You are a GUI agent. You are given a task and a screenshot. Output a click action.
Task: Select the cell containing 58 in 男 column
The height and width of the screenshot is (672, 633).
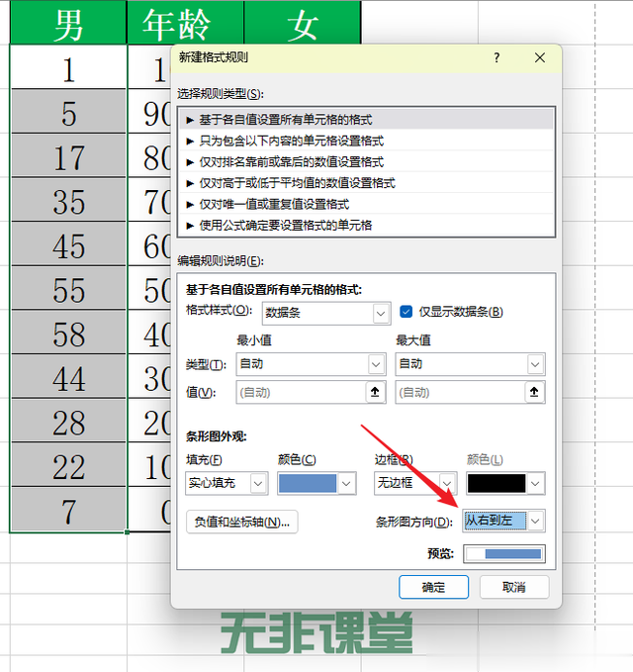click(x=68, y=333)
